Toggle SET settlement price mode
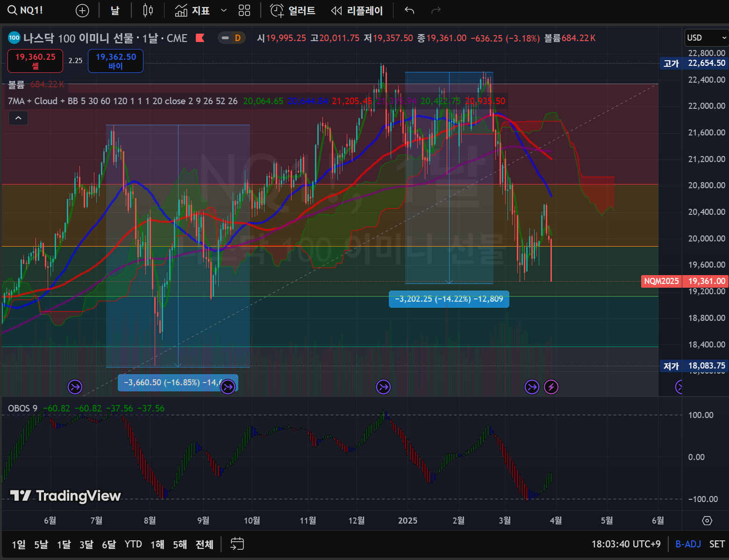 pos(717,544)
